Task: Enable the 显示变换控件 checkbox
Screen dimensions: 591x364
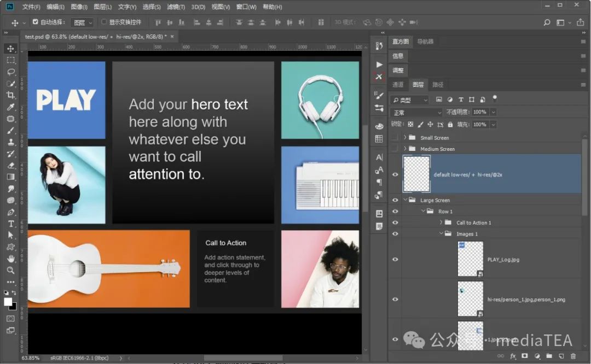Action: point(105,22)
